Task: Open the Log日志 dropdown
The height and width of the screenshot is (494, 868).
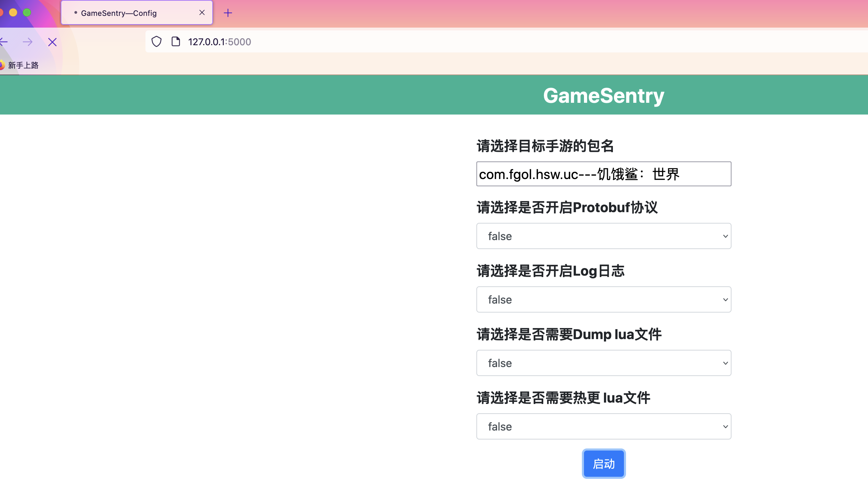Action: (603, 299)
